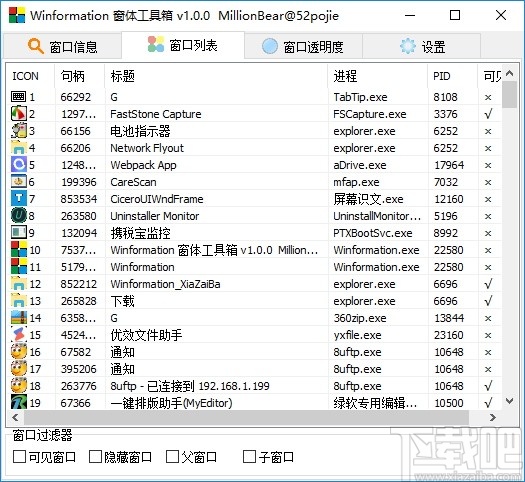Click the horizontal scrollbar thumb

[246, 417]
